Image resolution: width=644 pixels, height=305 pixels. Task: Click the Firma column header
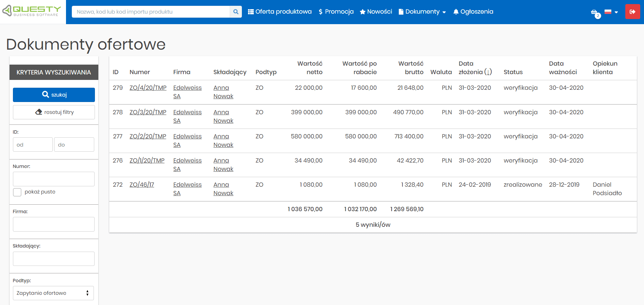click(x=182, y=72)
